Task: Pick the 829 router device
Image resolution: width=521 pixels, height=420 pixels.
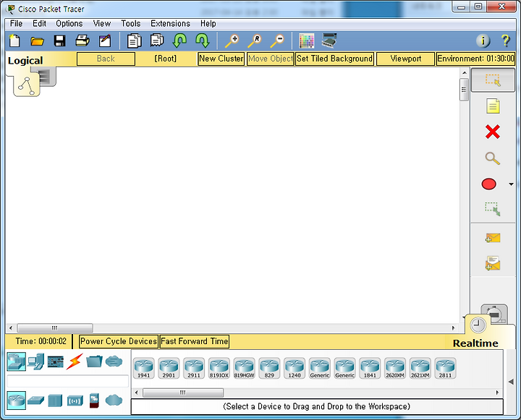Action: [269, 368]
